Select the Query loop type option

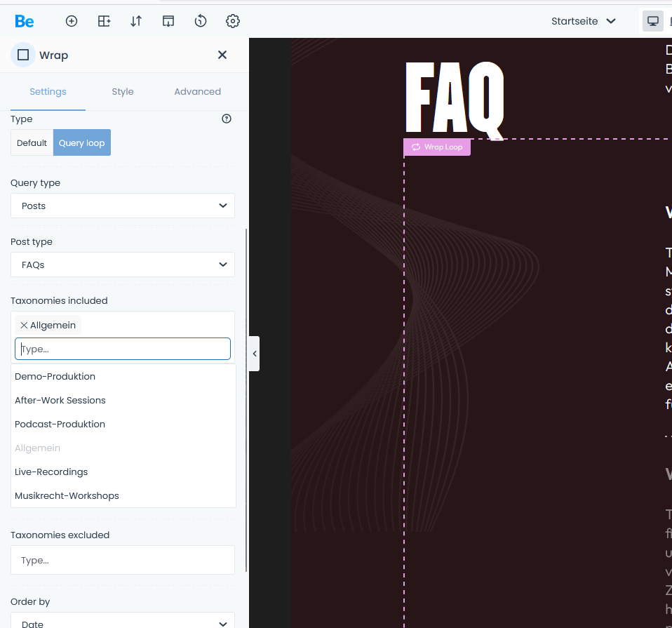coord(81,143)
